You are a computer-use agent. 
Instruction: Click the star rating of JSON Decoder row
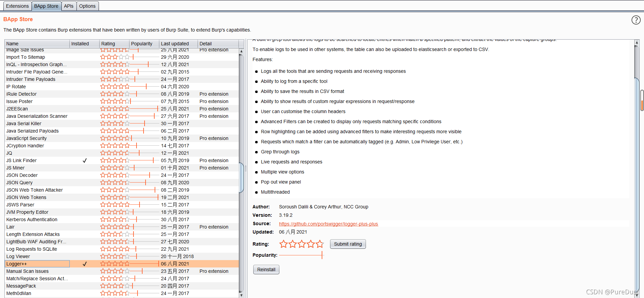[115, 175]
